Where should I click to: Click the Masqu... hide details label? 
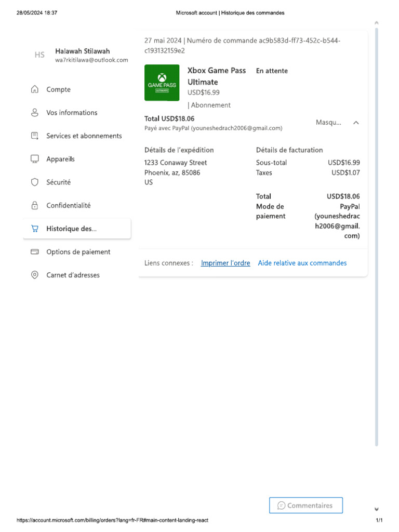click(x=328, y=122)
